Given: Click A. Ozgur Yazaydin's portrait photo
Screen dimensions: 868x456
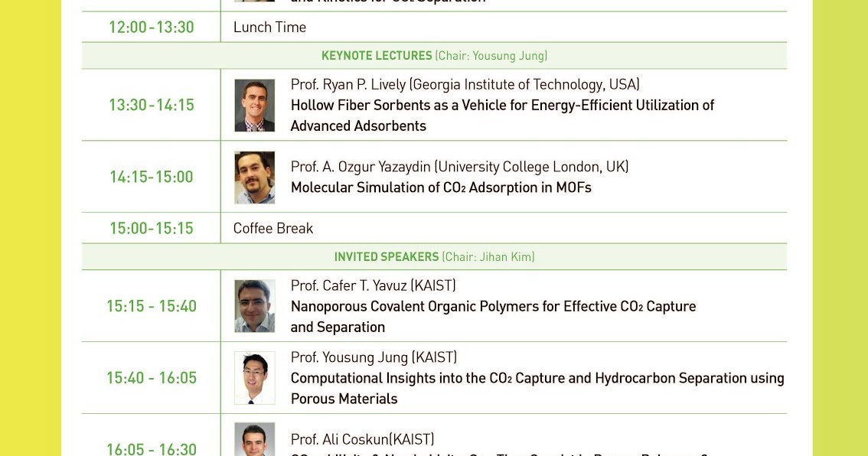Looking at the screenshot, I should click(x=255, y=177).
